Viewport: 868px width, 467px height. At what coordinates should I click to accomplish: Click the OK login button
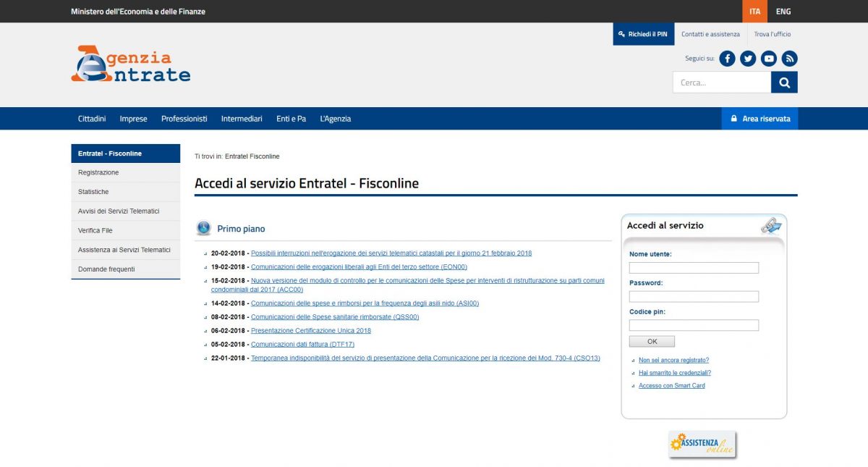[x=652, y=342]
